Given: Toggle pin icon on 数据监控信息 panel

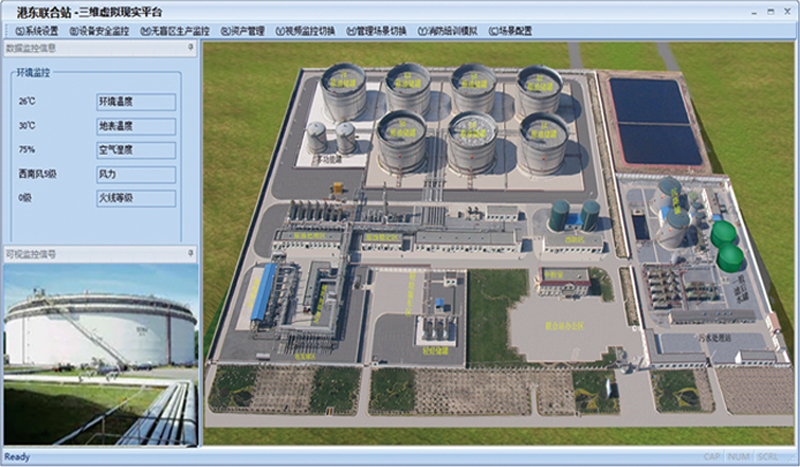Looking at the screenshot, I should (x=190, y=48).
